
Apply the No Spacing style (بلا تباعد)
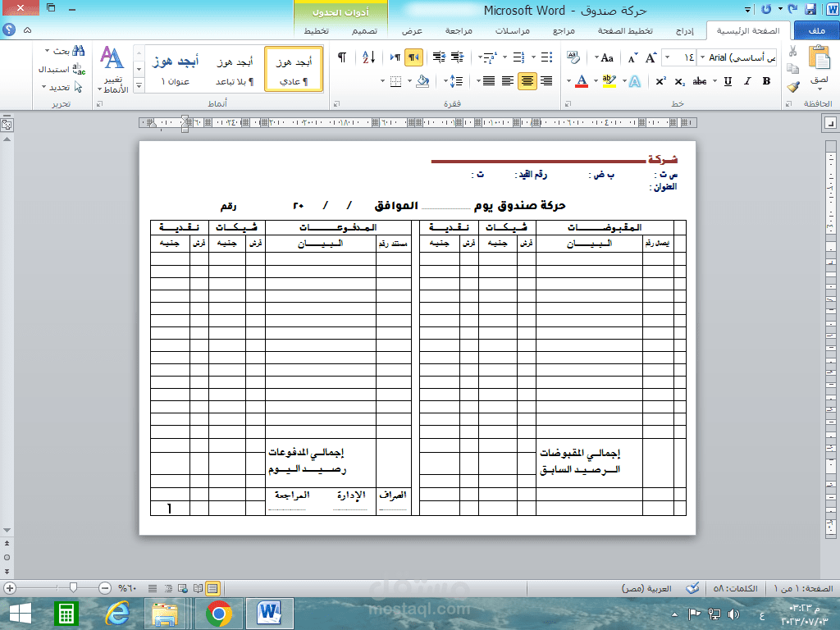(235, 69)
